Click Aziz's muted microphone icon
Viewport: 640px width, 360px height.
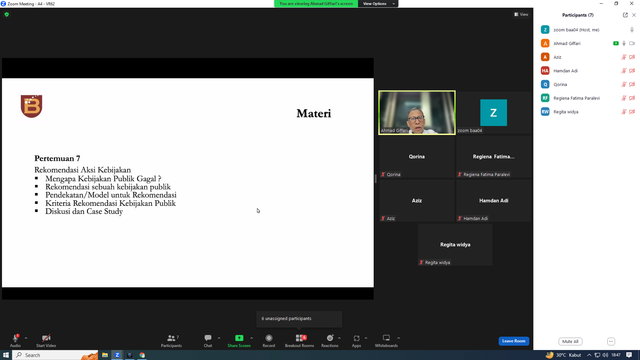[x=624, y=57]
